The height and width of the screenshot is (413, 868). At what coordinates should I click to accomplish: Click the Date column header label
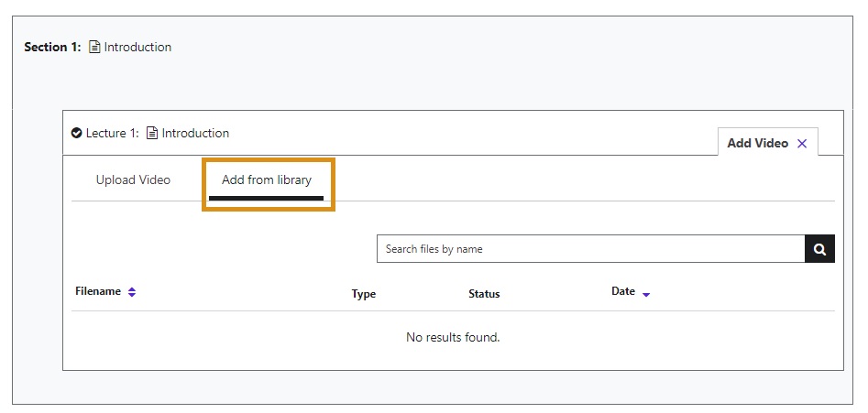pos(623,292)
